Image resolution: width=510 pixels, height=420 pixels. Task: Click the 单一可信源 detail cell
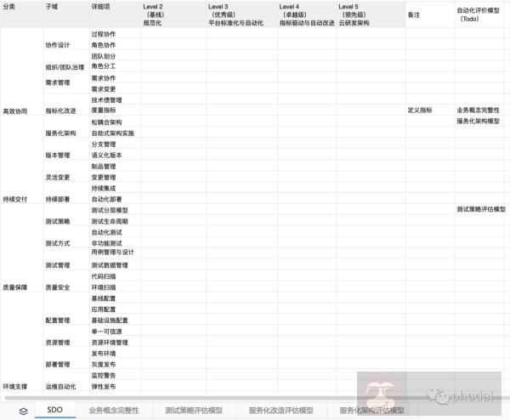point(115,332)
